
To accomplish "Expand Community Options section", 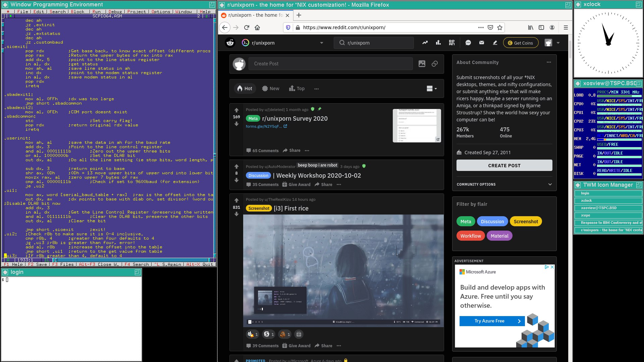I will 550,184.
